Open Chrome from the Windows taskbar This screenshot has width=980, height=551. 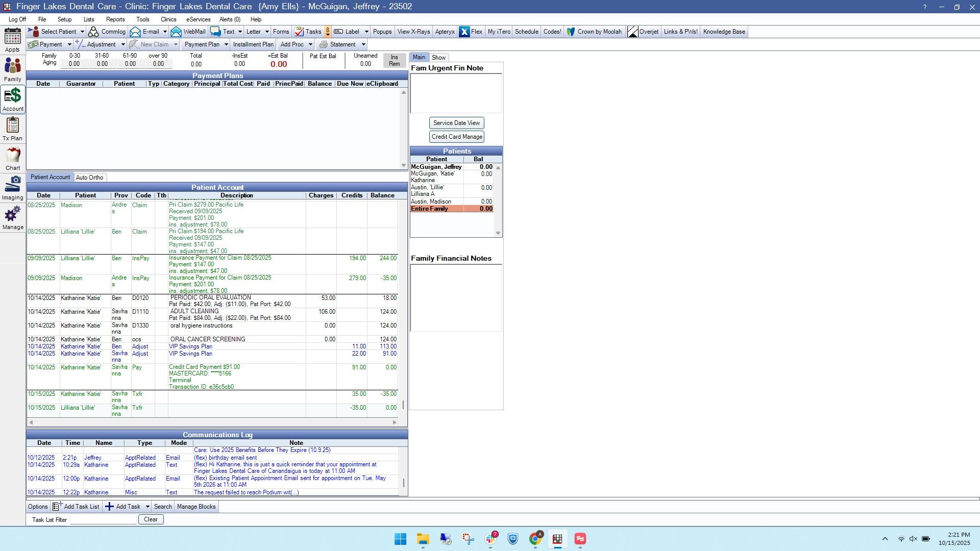535,539
